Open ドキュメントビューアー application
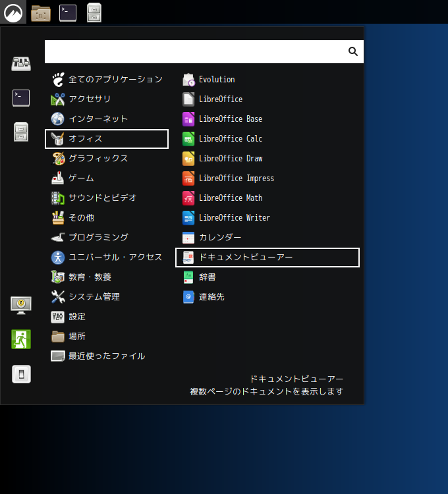 267,258
